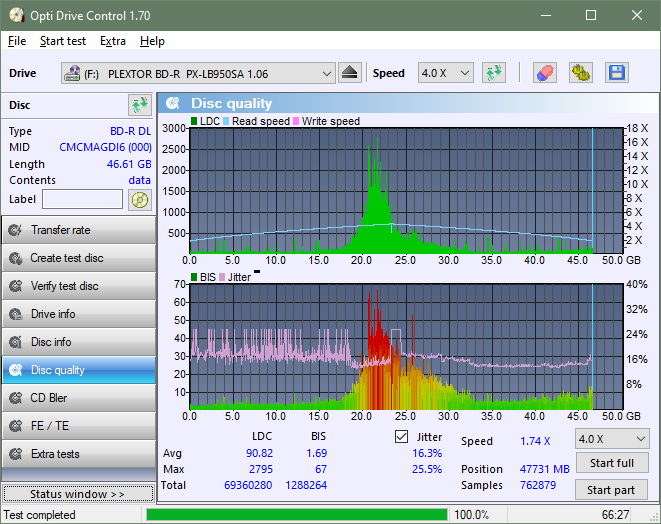Image resolution: width=661 pixels, height=524 pixels.
Task: Open the File menu
Action: [17, 41]
